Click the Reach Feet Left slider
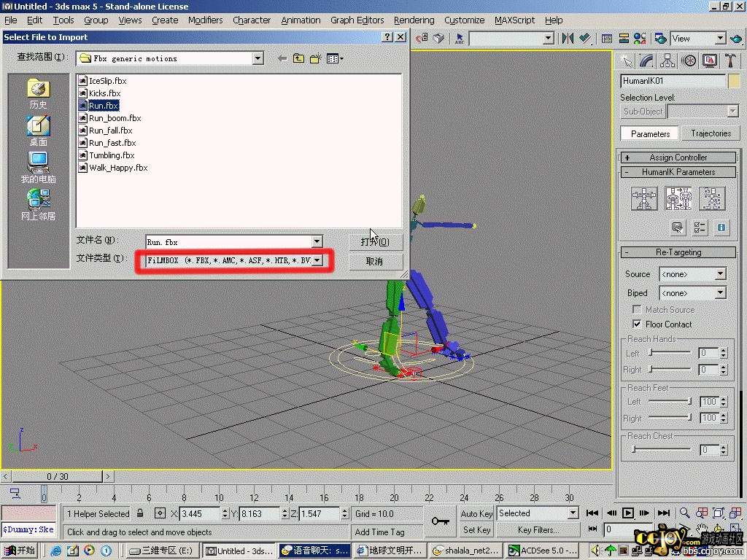Image resolution: width=747 pixels, height=560 pixels. (670, 402)
